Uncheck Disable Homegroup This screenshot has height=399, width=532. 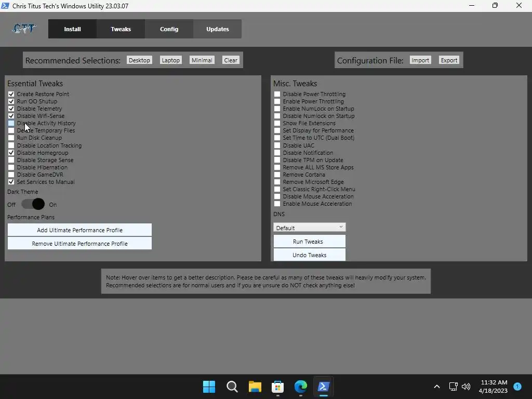(11, 153)
